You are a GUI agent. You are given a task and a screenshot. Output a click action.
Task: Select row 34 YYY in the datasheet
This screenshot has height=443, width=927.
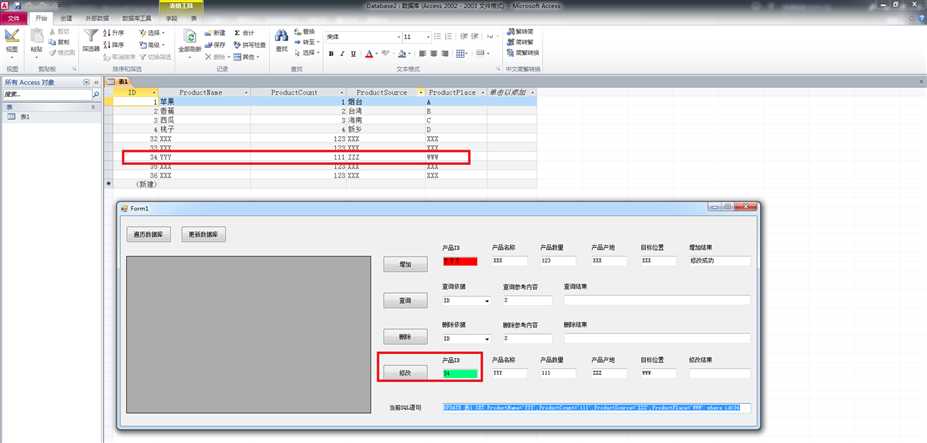(296, 157)
